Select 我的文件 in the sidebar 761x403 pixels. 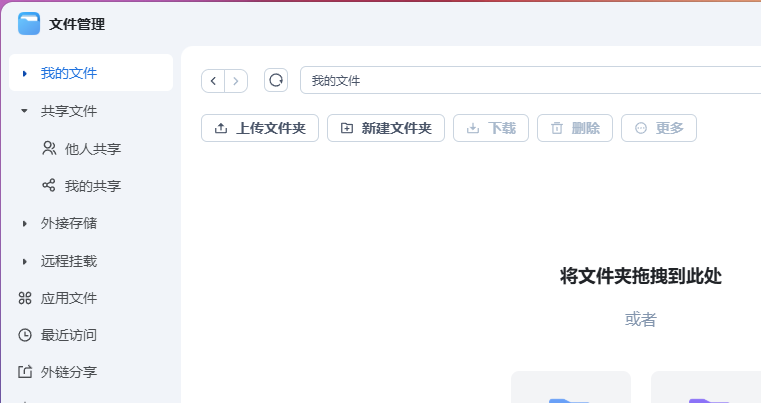[91, 73]
